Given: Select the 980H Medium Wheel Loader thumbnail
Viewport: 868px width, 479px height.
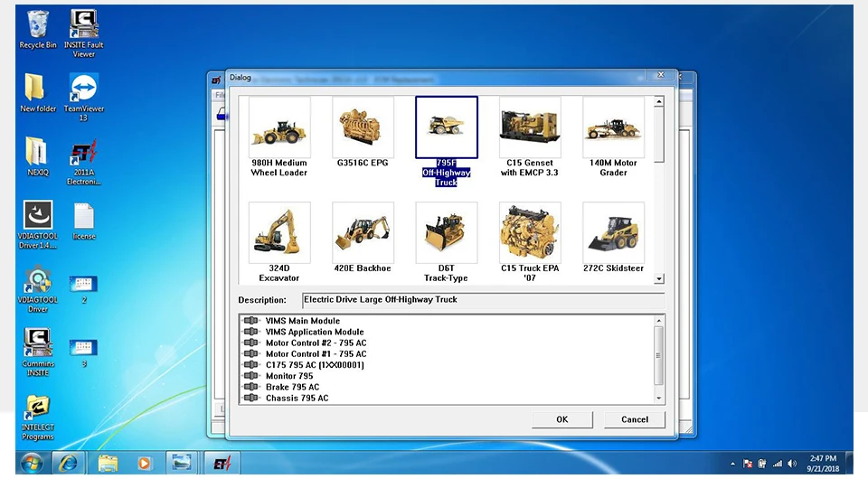Looking at the screenshot, I should (279, 127).
